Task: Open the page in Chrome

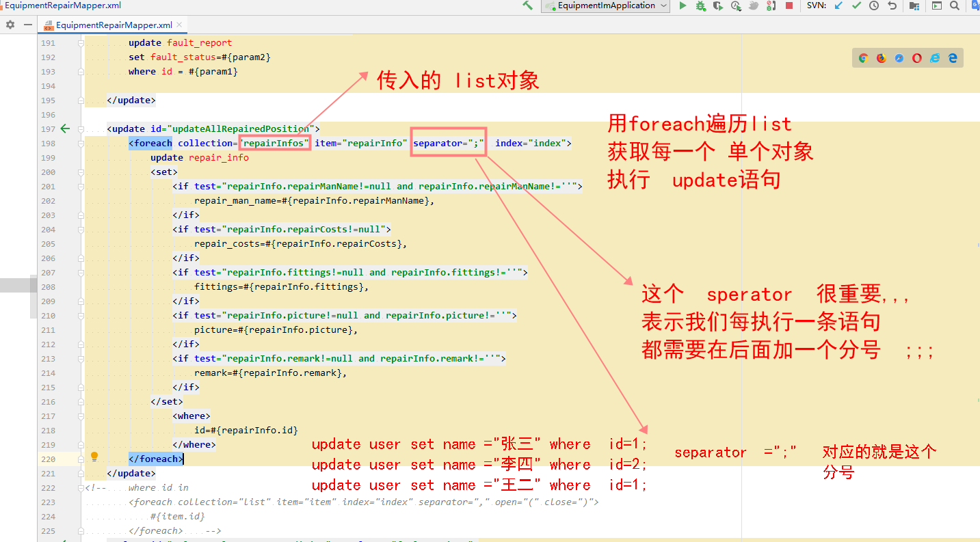Action: 864,58
